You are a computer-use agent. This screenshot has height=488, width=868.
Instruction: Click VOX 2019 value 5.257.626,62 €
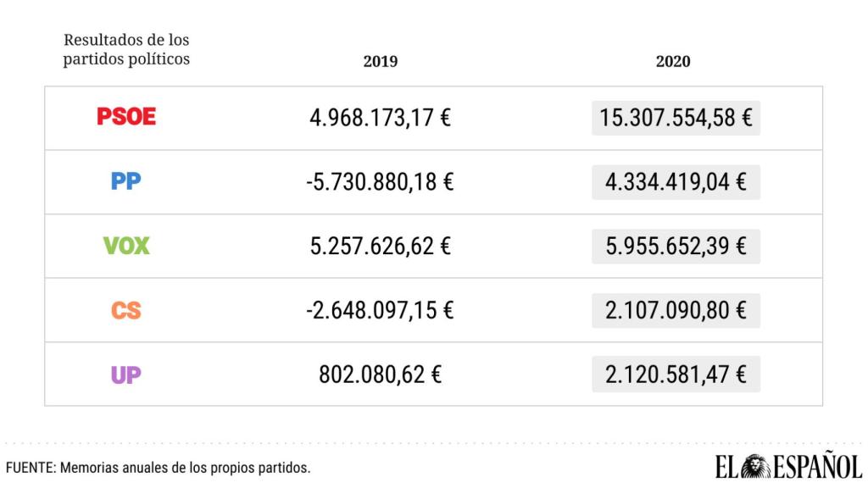pyautogui.click(x=380, y=246)
